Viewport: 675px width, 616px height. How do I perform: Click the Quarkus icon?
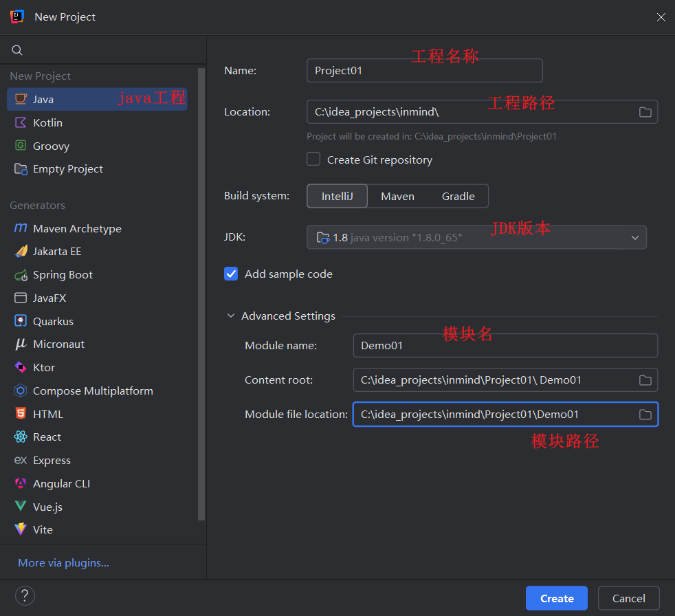[x=21, y=321]
